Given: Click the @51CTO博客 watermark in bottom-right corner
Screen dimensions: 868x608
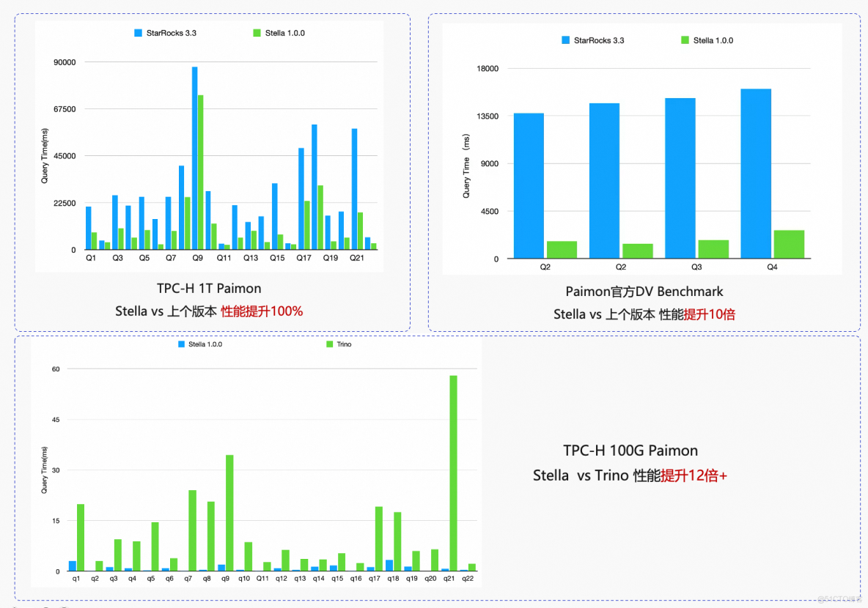Looking at the screenshot, I should pyautogui.click(x=840, y=599).
